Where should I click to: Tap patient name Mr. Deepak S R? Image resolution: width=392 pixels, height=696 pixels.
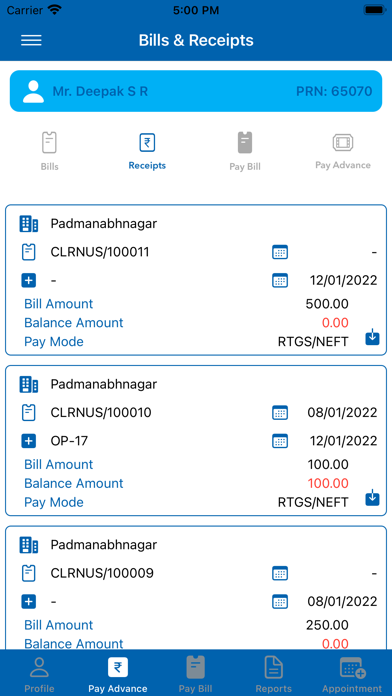coord(100,91)
